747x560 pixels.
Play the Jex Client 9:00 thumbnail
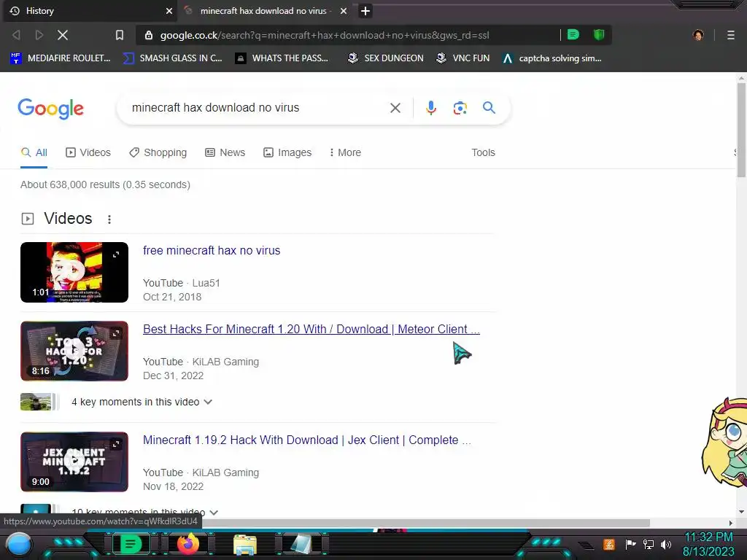click(74, 462)
